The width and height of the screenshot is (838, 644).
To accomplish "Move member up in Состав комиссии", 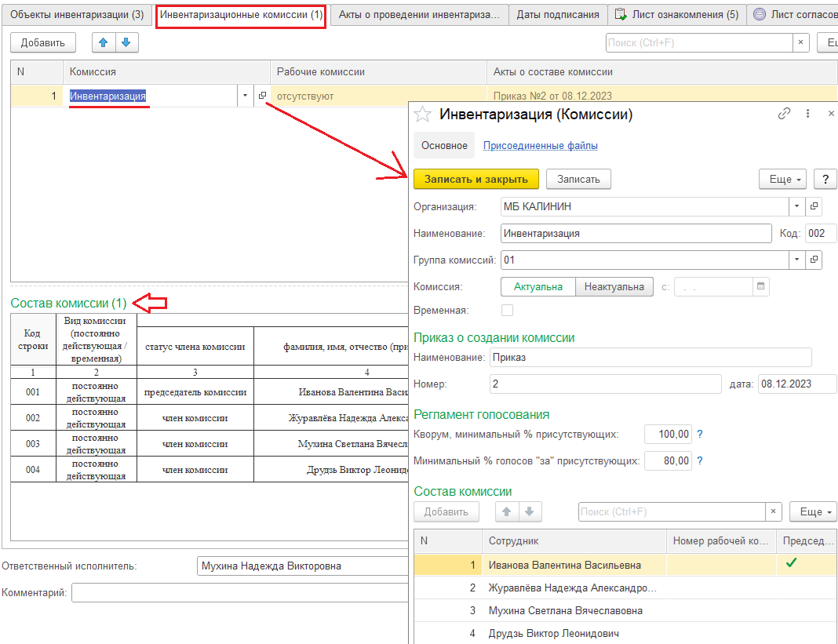I will pyautogui.click(x=507, y=511).
